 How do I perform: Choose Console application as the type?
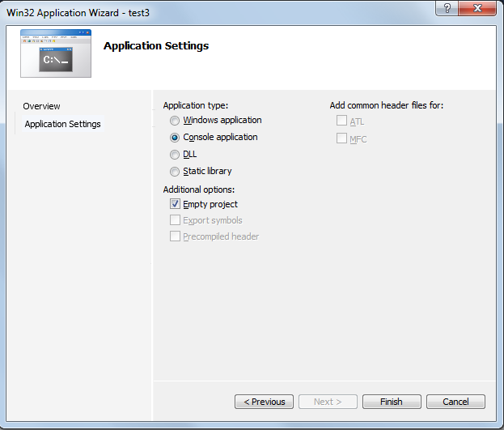point(175,138)
